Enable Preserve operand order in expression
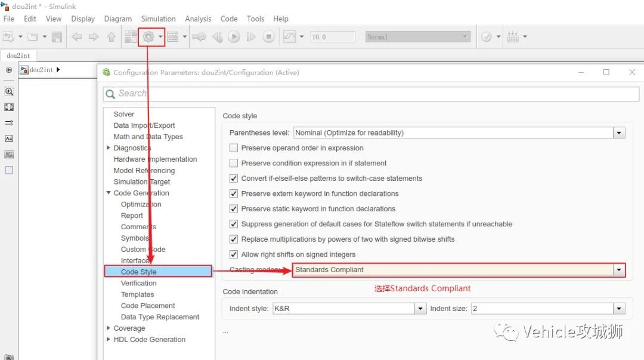 [234, 148]
